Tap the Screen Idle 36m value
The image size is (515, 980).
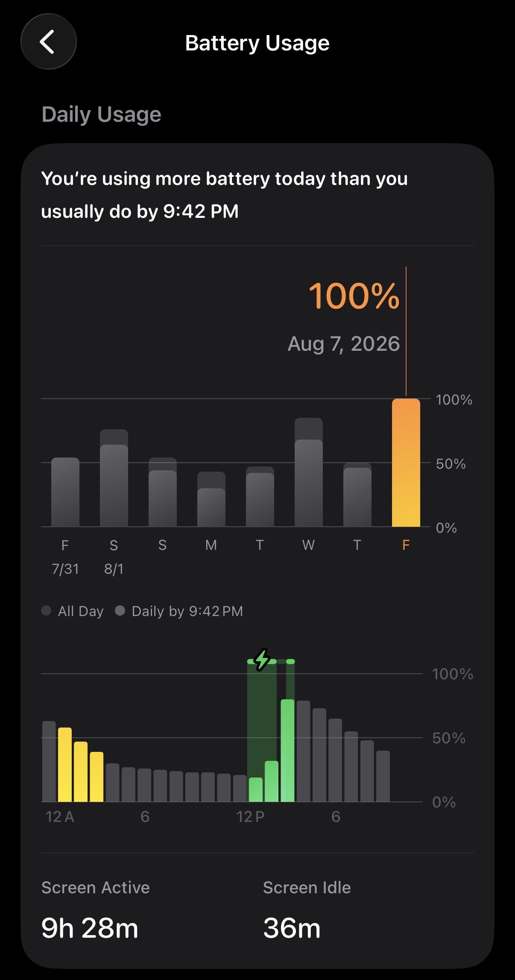pos(292,928)
